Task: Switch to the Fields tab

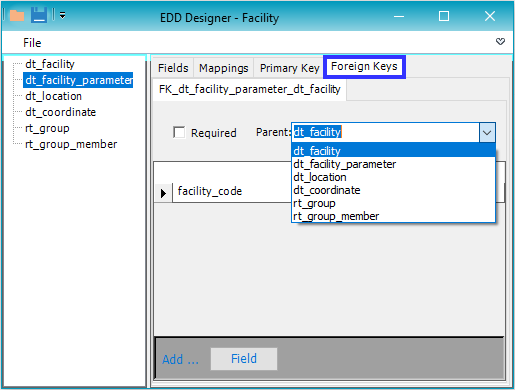Action: point(173,68)
